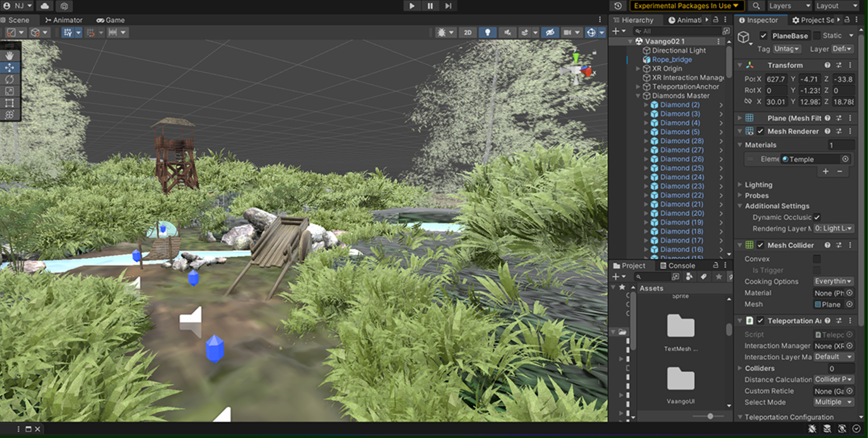Image resolution: width=868 pixels, height=438 pixels.
Task: Start Play mode
Action: [412, 6]
